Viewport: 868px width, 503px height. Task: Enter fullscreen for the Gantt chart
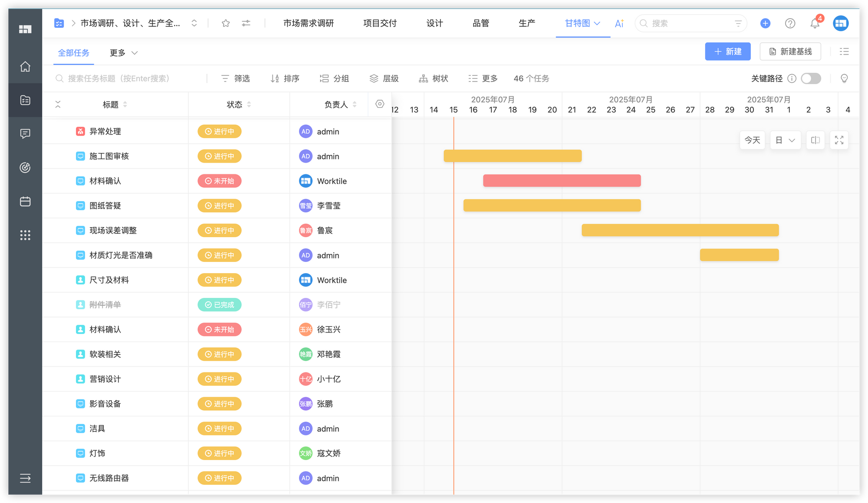(x=839, y=140)
